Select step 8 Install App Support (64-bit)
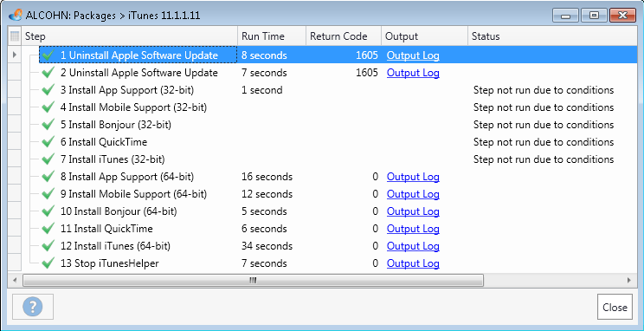This screenshot has height=331, width=644. click(127, 177)
